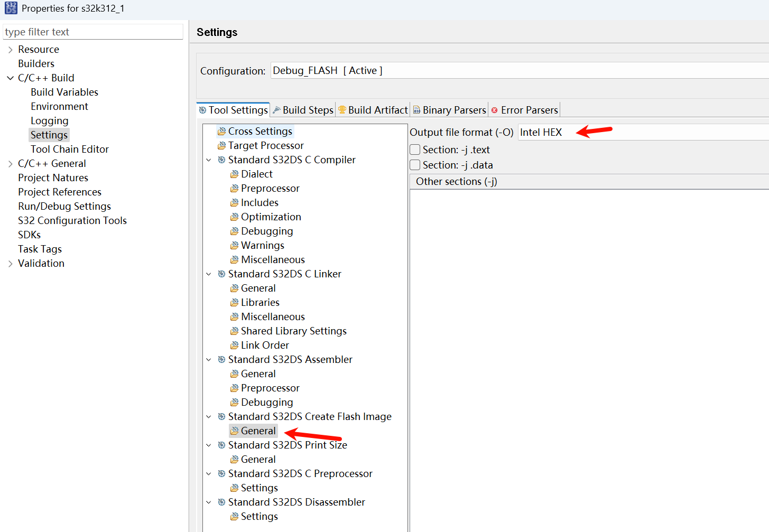The image size is (769, 532).
Task: Select Project References in the tree
Action: (x=60, y=192)
